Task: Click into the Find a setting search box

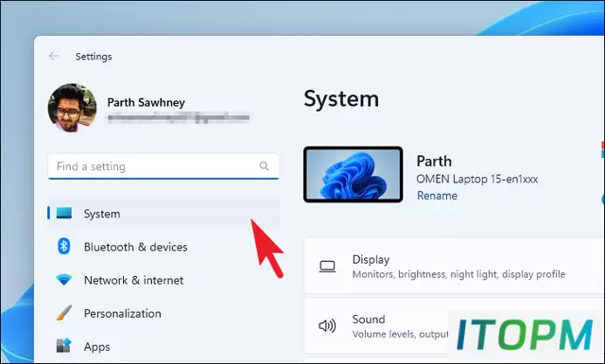Action: point(164,166)
